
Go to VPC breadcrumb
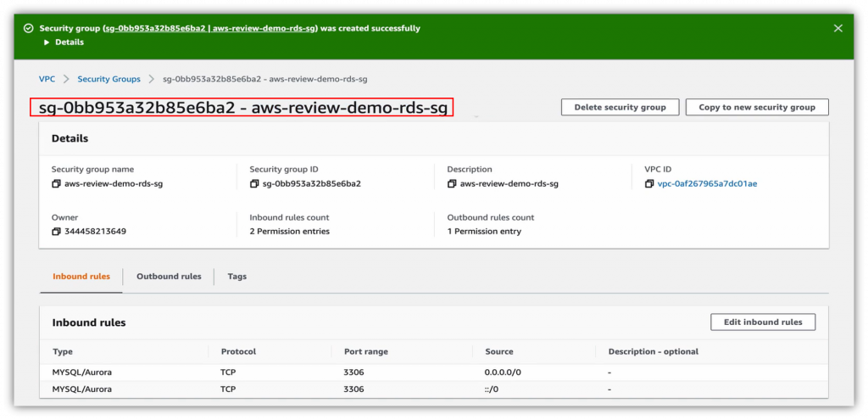click(x=47, y=79)
